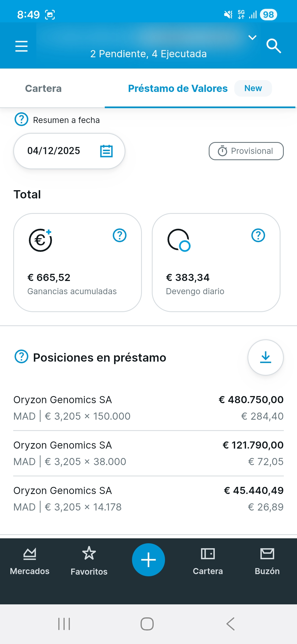Switch to the top Cartera tab
Viewport: 297px width, 644px height.
[43, 88]
